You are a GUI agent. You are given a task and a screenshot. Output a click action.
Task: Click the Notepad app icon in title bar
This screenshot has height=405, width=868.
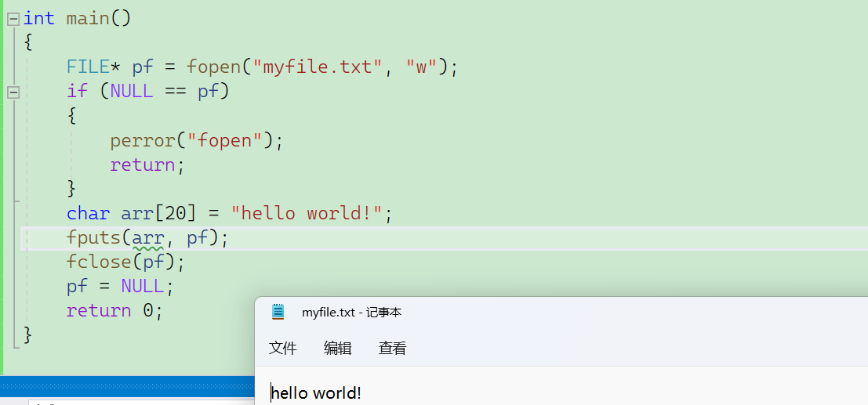(278, 312)
